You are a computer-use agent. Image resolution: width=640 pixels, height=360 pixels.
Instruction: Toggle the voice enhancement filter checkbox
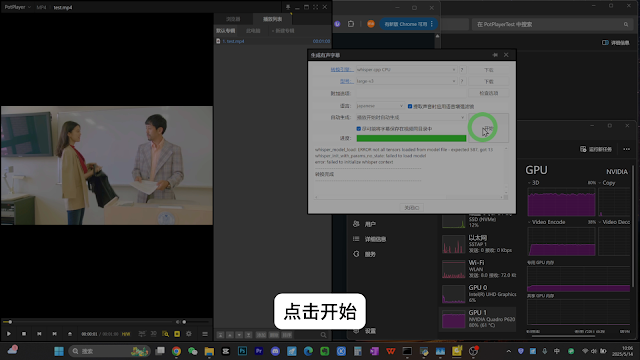[410, 106]
